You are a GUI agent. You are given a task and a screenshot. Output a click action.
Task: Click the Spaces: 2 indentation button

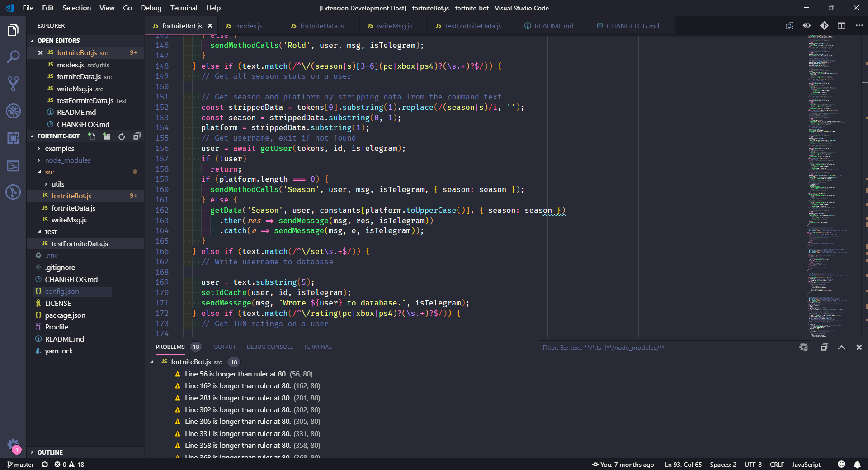tap(723, 465)
